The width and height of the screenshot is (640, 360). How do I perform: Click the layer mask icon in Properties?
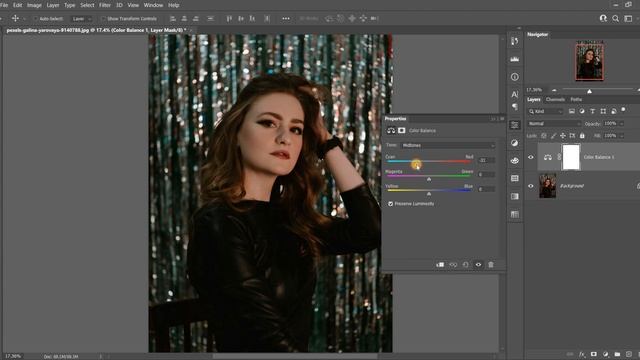click(402, 131)
